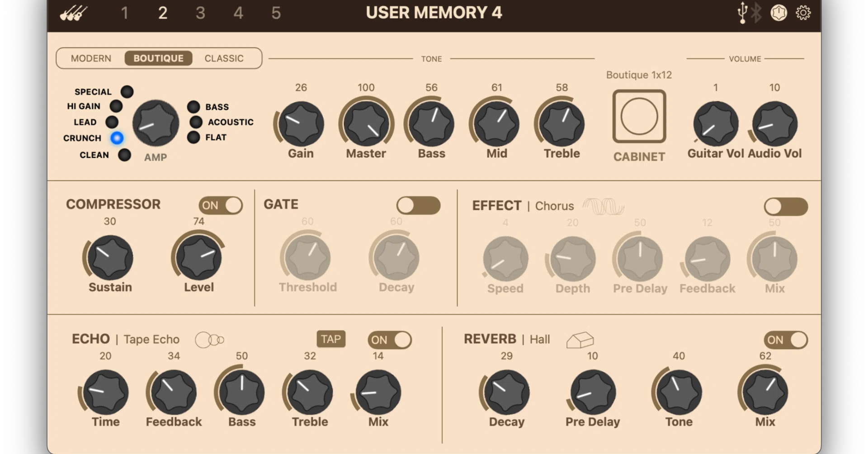This screenshot has width=868, height=454.
Task: Click the compressor Level knob
Action: click(198, 257)
